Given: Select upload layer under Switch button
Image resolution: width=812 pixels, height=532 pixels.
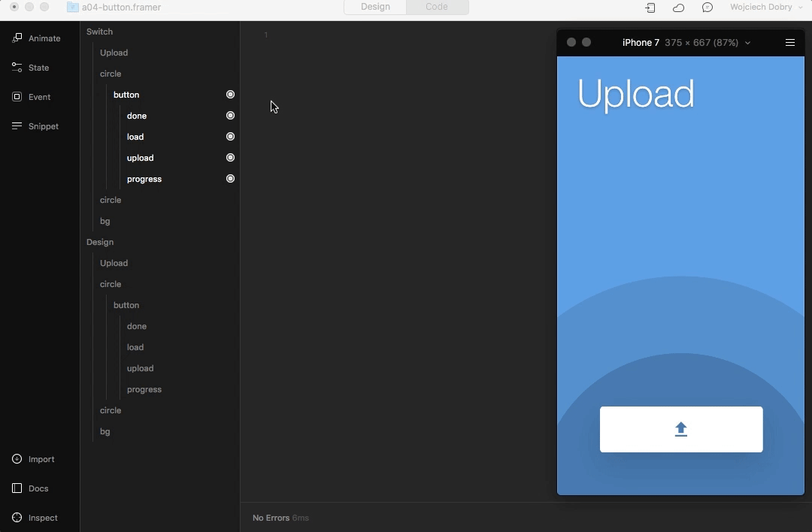Looking at the screenshot, I should point(141,158).
